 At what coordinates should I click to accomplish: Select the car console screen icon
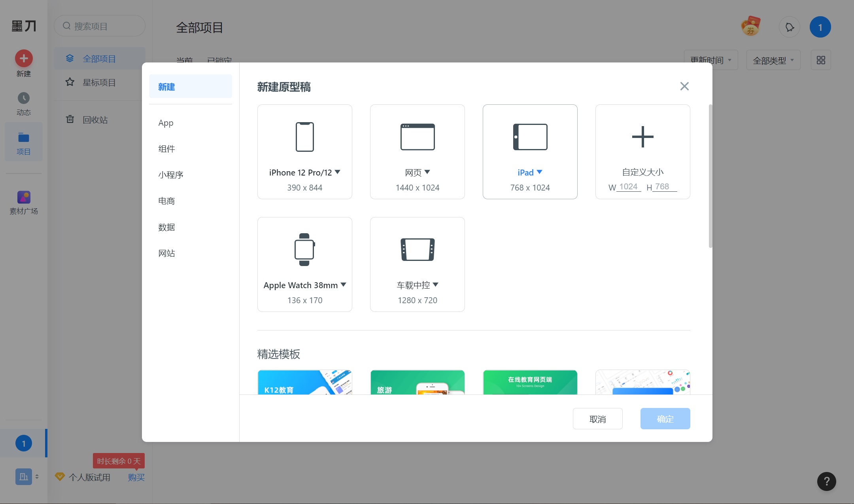[417, 249]
